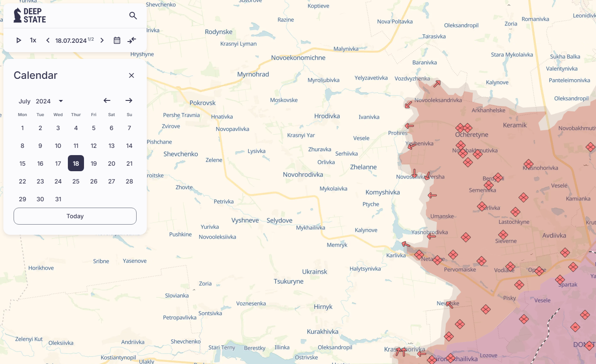
Task: Click attack arrow at Yevhenivka
Action: [411, 147]
